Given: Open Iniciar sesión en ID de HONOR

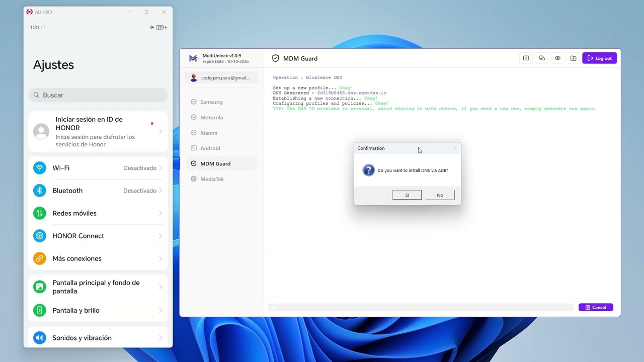Looking at the screenshot, I should pyautogui.click(x=98, y=132).
